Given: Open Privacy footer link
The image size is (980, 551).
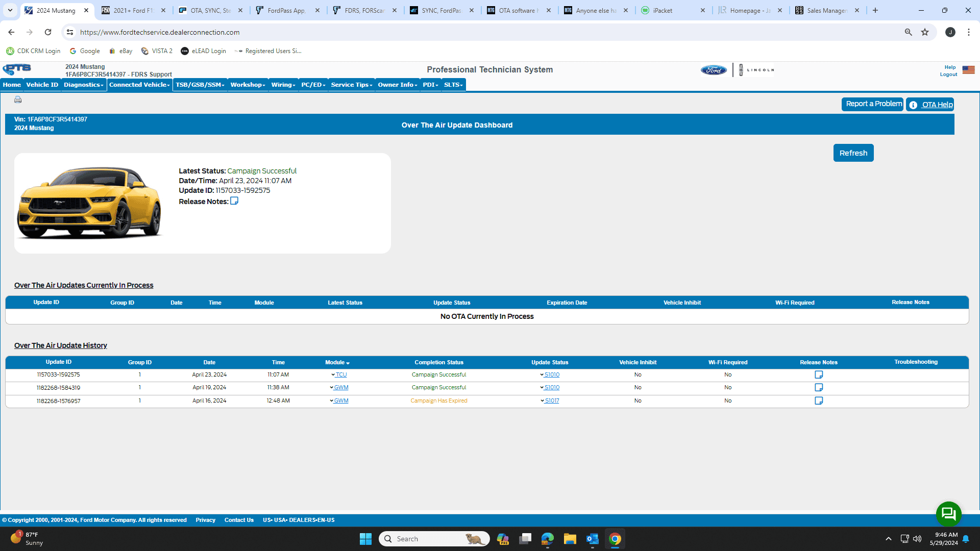Looking at the screenshot, I should click(205, 520).
